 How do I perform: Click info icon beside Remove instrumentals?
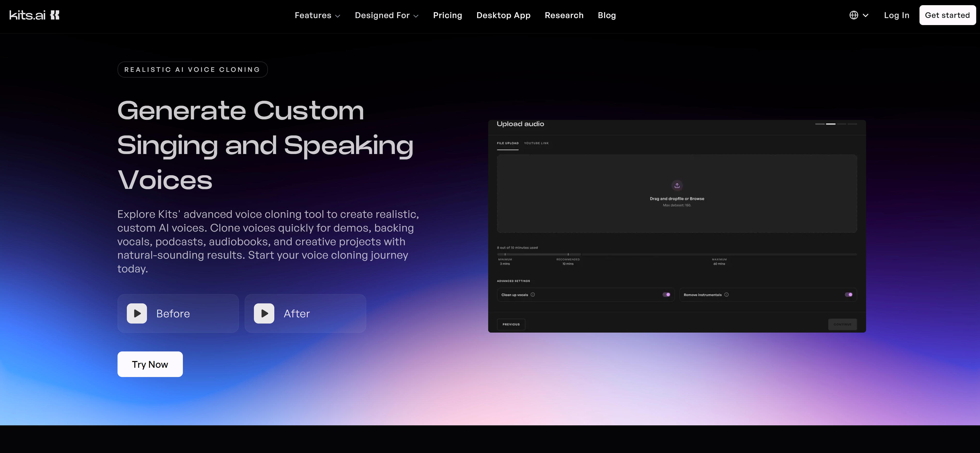point(726,295)
